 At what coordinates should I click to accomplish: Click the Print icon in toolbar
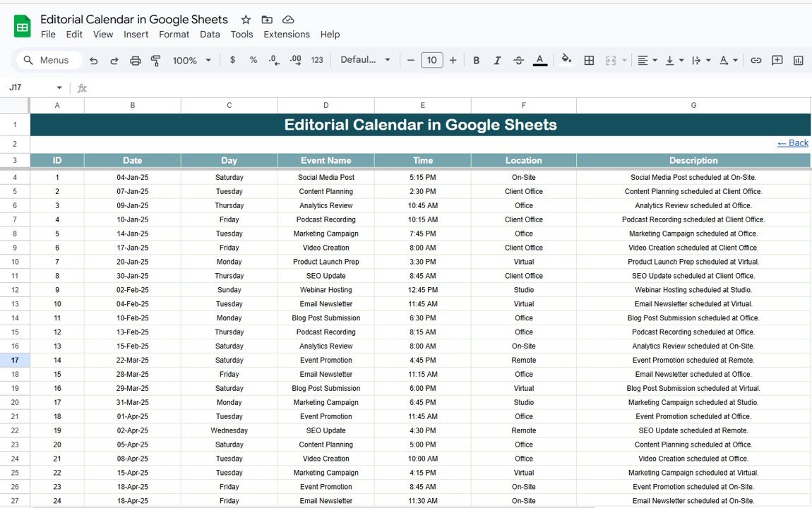tap(136, 61)
